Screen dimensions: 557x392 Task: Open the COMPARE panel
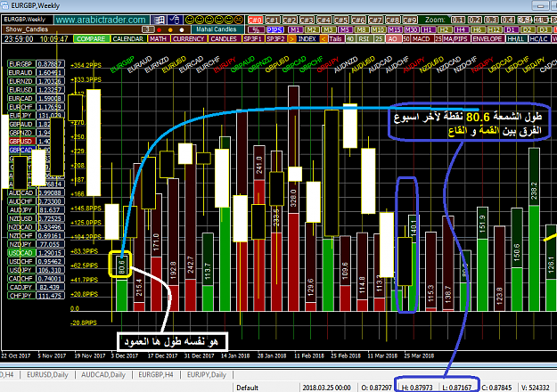pos(91,38)
